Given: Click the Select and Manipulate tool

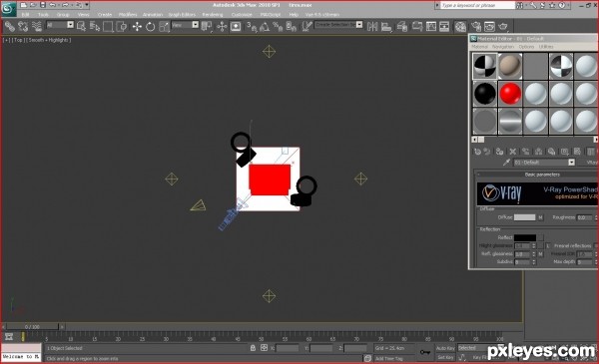Looking at the screenshot, I should tap(222, 26).
